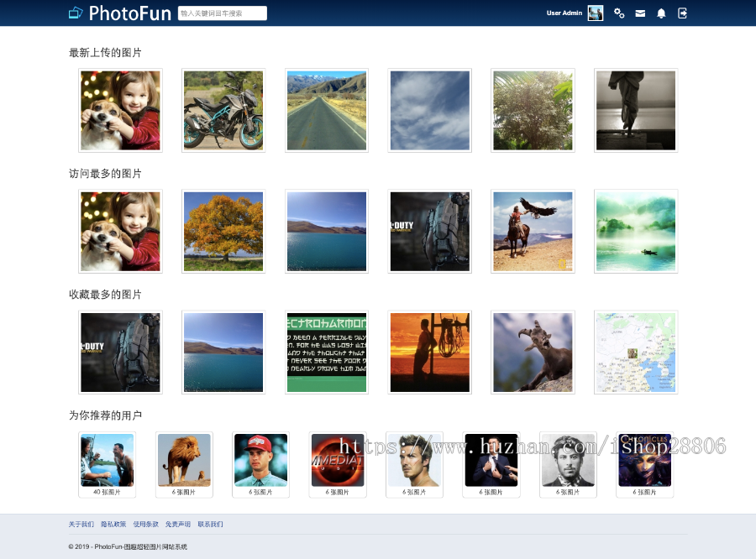Viewport: 756px width, 559px height.
Task: Click the 访问最多的图片 section heading
Action: (105, 174)
